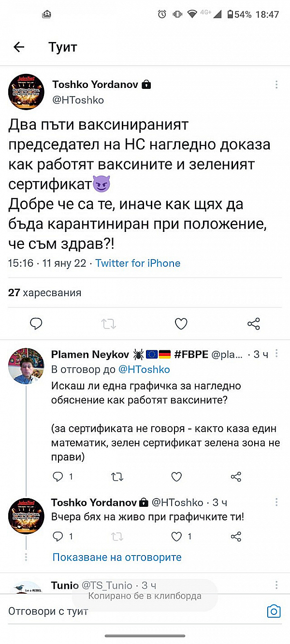Retweet Plamen Neykov's reply
This screenshot has height=644, width=290.
coord(117,477)
